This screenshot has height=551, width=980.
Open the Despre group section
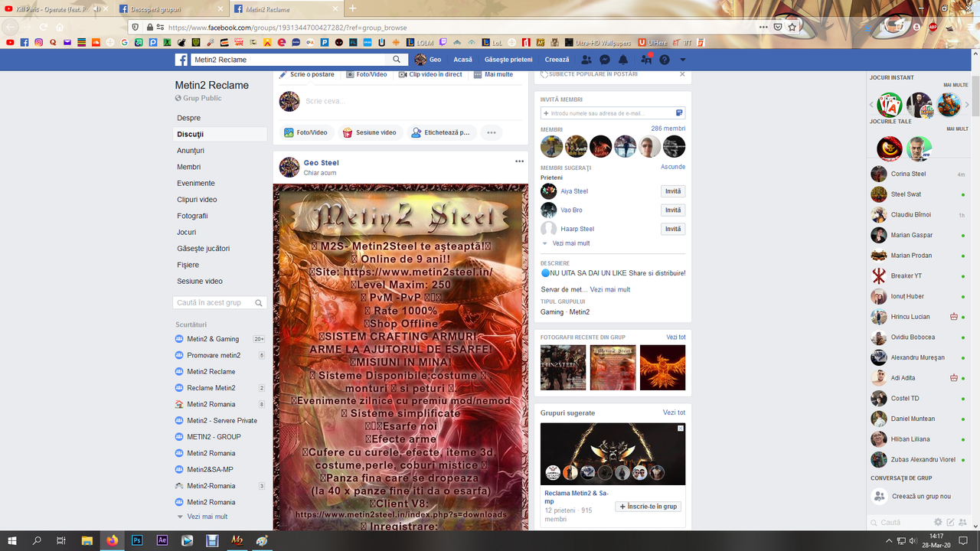189,118
